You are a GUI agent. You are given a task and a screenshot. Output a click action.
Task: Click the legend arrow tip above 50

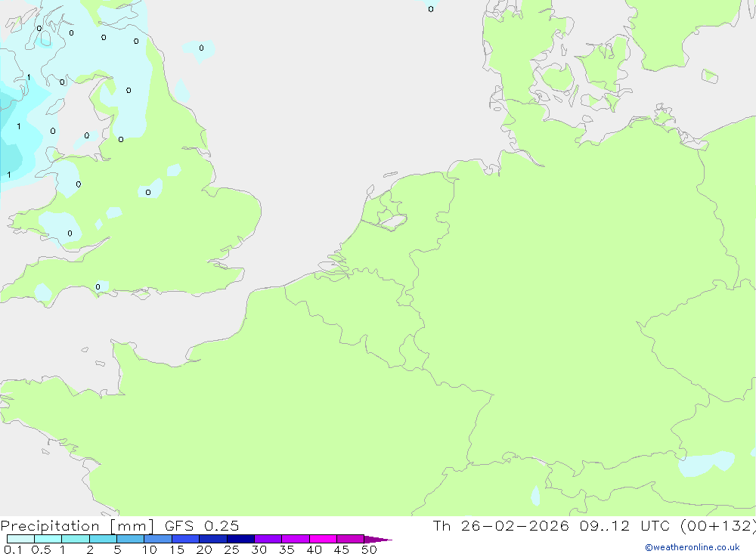[378, 540]
